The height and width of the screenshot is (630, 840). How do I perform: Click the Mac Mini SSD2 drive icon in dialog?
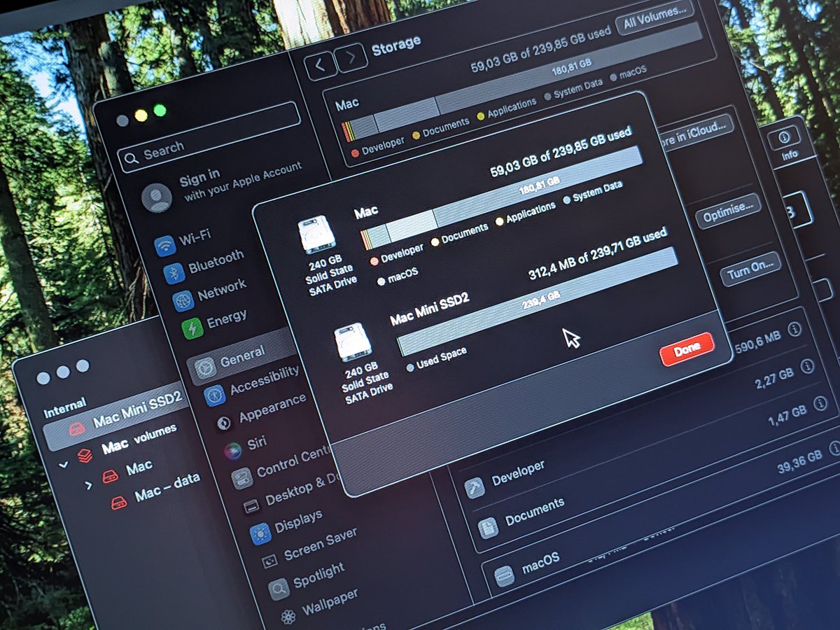tap(352, 342)
